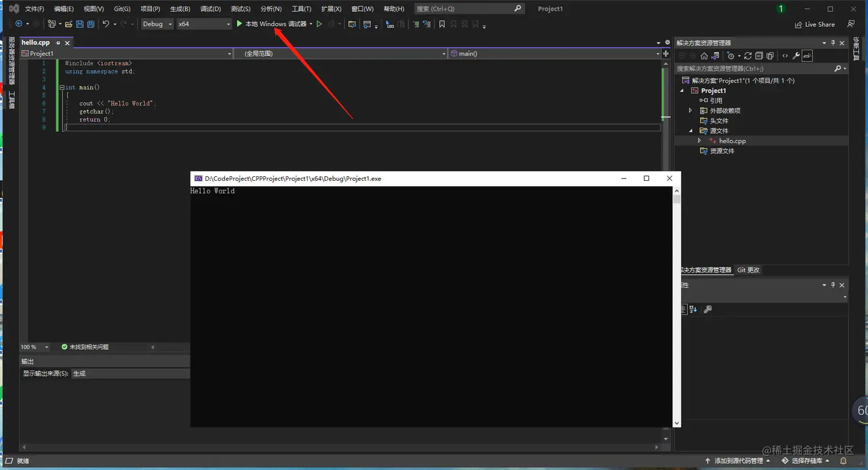Screen dimensions: 868x470
Task: Open the global scope (全局范围) dropdown
Action: click(340, 53)
